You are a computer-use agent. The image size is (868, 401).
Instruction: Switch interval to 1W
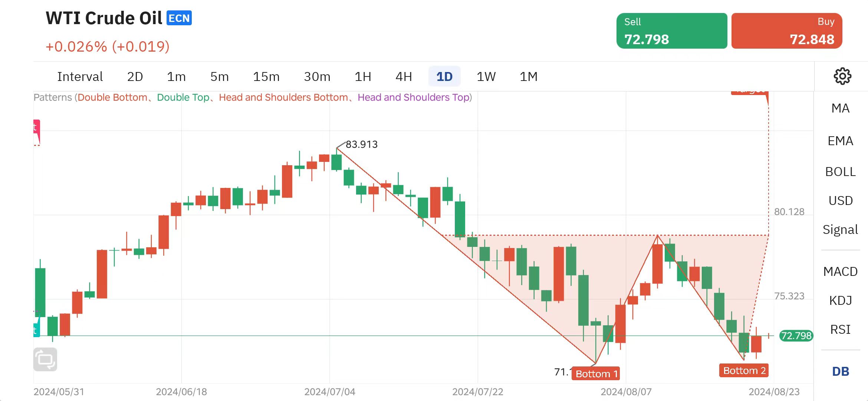(486, 76)
